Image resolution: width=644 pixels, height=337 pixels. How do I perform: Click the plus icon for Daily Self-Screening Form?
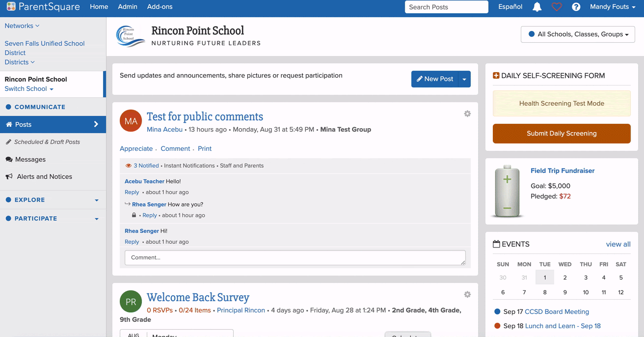tap(496, 76)
